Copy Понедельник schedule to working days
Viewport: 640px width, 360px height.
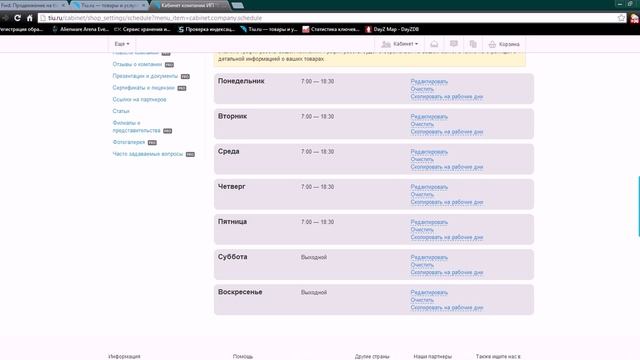(x=447, y=97)
